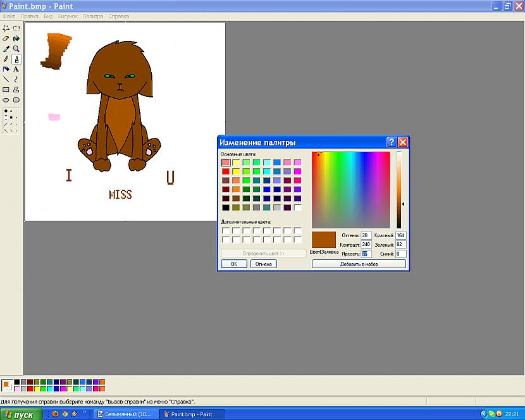Viewport: 525px width, 420px height.
Task: Select the Rectangle shape tool
Action: point(6,90)
